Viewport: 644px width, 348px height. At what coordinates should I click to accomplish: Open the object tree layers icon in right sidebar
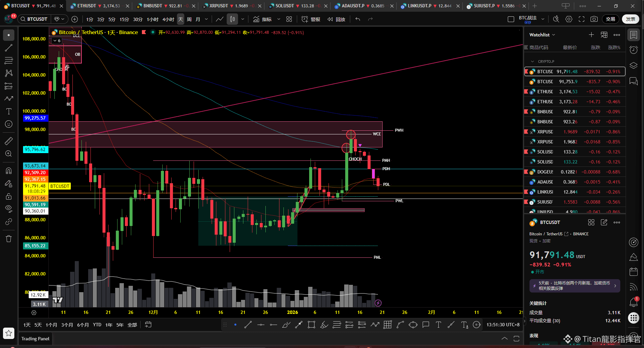(633, 66)
